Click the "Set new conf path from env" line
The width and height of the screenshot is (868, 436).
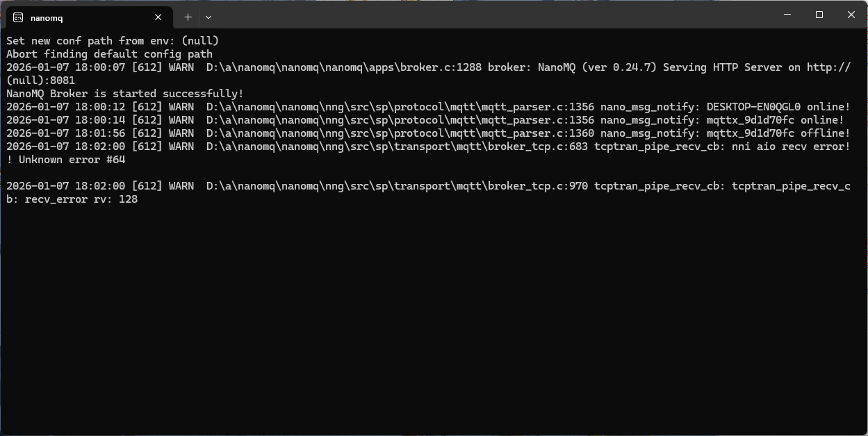coord(113,41)
